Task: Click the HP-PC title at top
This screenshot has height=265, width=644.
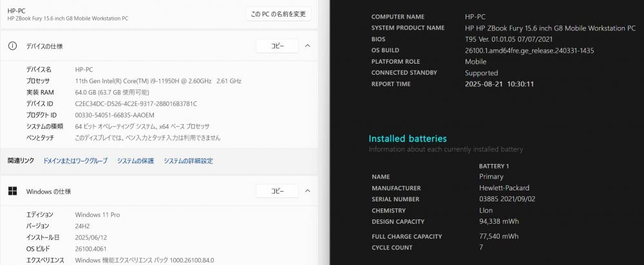Action: point(17,11)
